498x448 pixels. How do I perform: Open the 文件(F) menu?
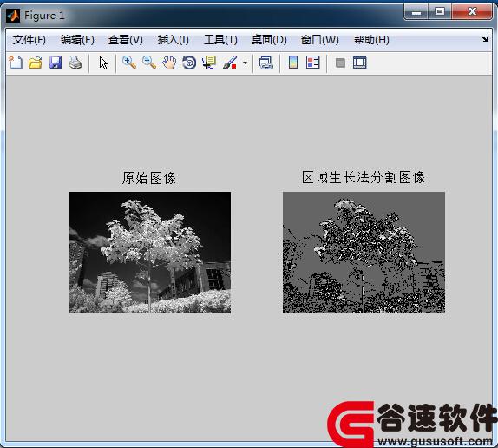29,40
